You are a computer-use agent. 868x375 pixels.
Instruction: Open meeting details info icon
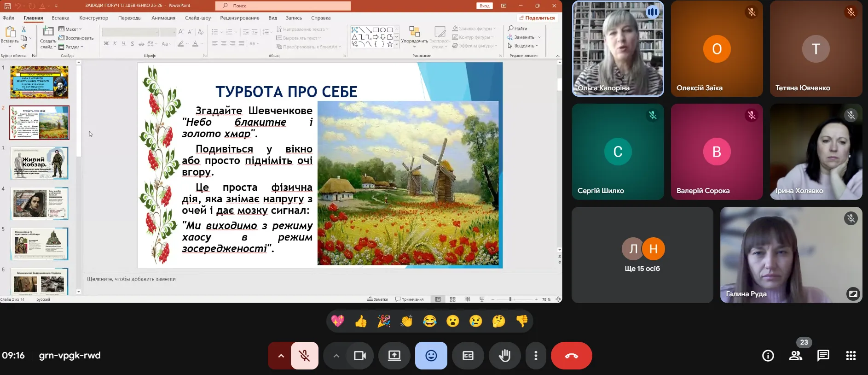point(768,356)
